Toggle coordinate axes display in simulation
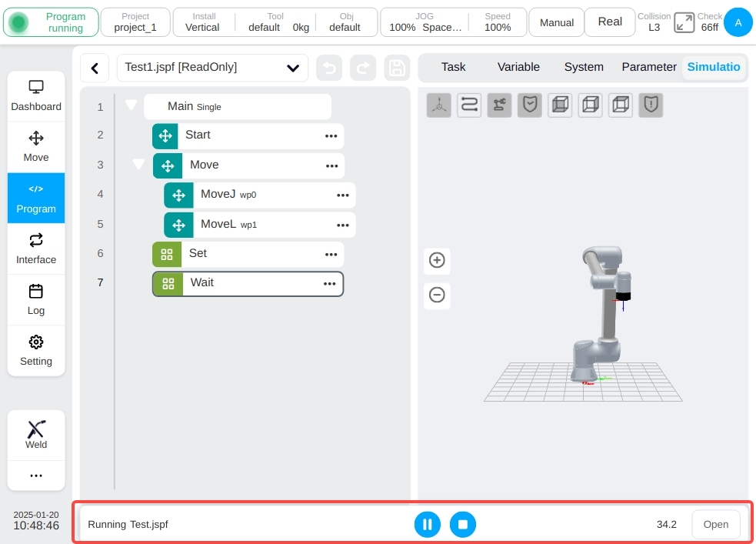756x544 pixels. coord(438,105)
